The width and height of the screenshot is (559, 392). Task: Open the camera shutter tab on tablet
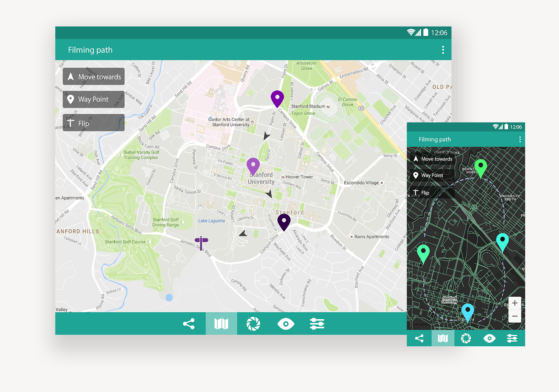coord(253,324)
